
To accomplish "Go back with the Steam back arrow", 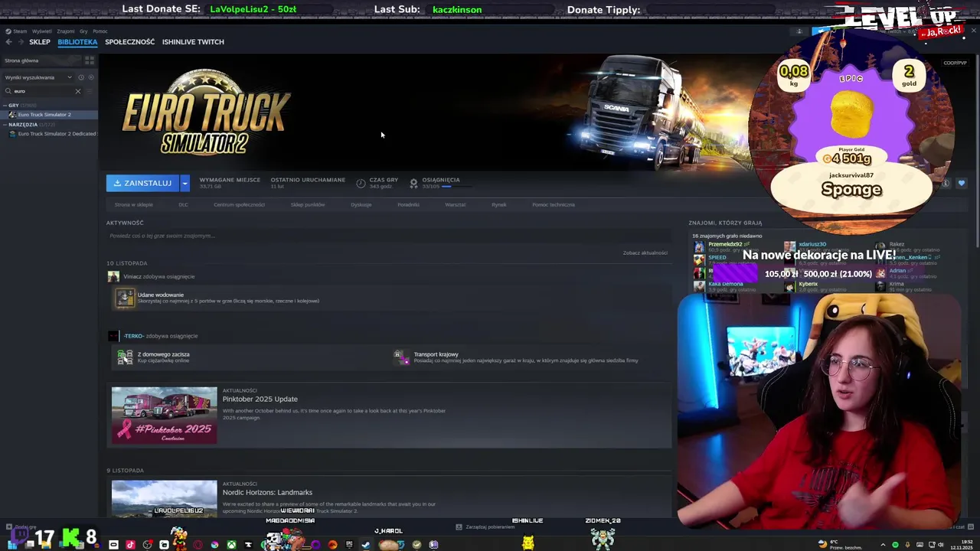I will (x=8, y=42).
